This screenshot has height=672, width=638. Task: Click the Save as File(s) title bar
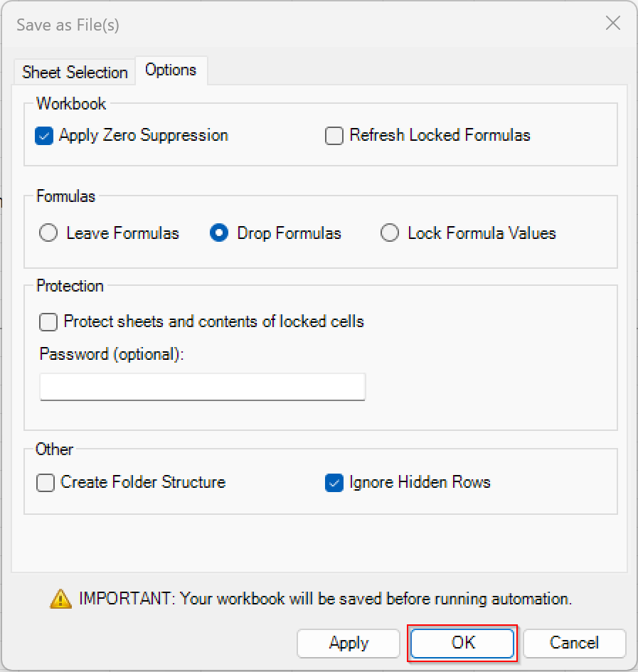coord(68,25)
